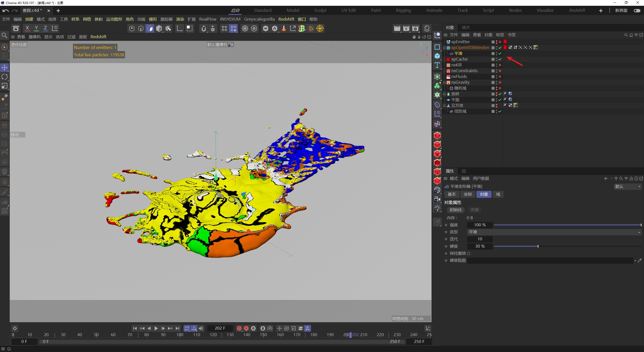Open the RealFlow menu
This screenshot has width=644, height=352.
[208, 19]
